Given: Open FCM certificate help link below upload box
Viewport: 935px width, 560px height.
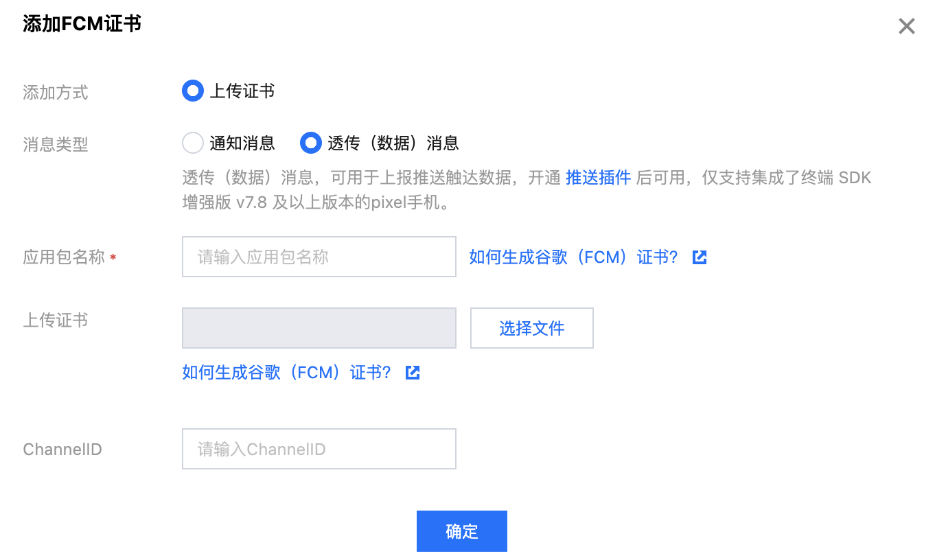Looking at the screenshot, I should (x=286, y=373).
